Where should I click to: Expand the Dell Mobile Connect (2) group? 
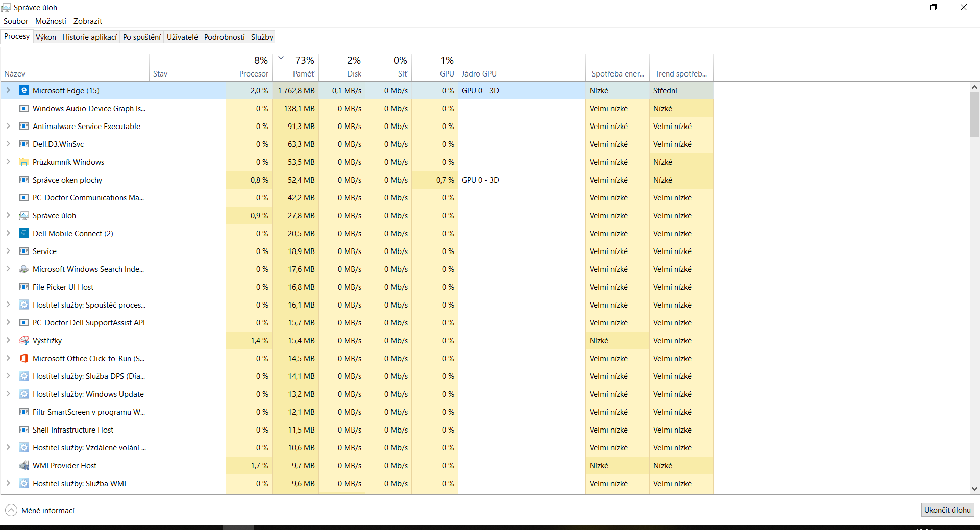[x=8, y=233]
